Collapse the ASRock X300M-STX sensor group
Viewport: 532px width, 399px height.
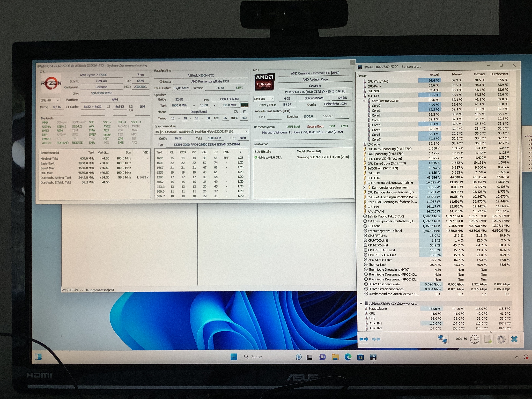[x=361, y=303]
